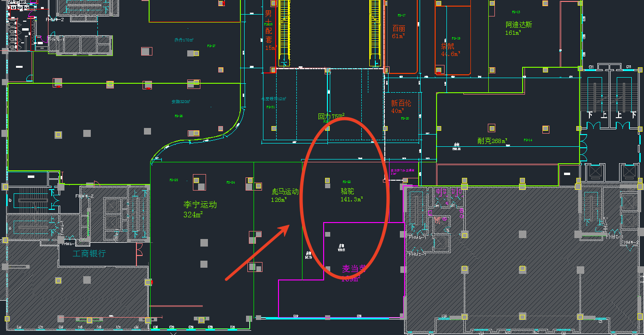Select the 新百伦 40m² label
Image resolution: width=644 pixels, height=335 pixels.
(x=401, y=107)
